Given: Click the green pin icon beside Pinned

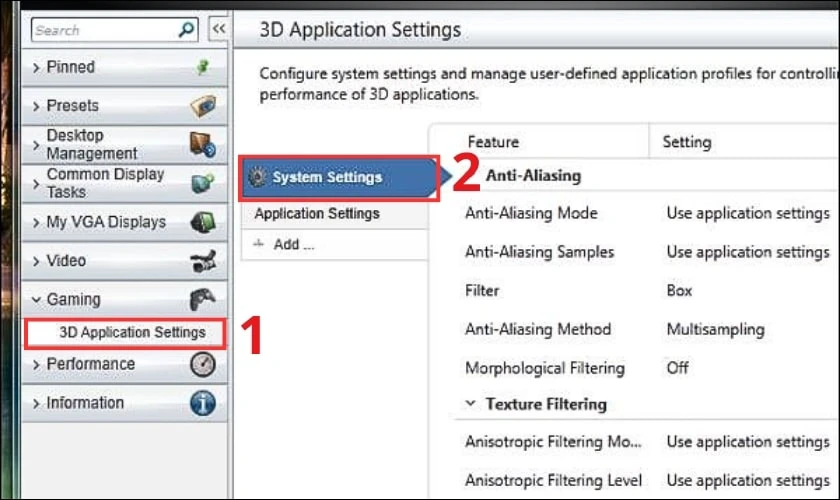Looking at the screenshot, I should coord(202,67).
